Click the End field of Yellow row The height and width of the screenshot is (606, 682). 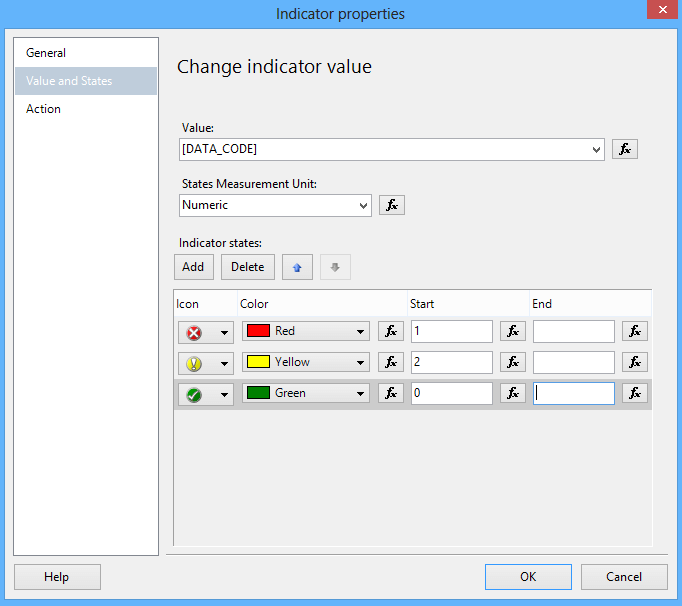click(574, 362)
